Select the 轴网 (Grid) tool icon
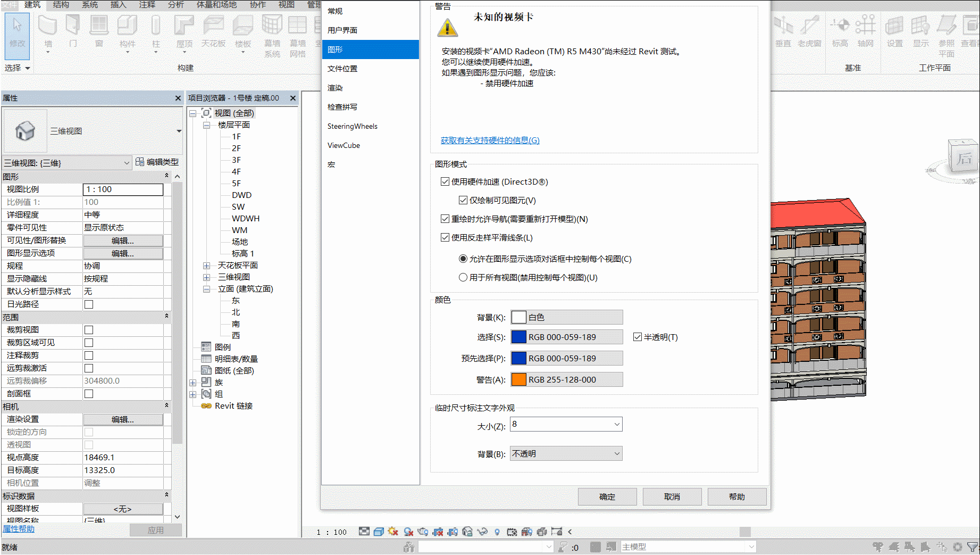Screen dimensions: 980x555 (x=866, y=26)
